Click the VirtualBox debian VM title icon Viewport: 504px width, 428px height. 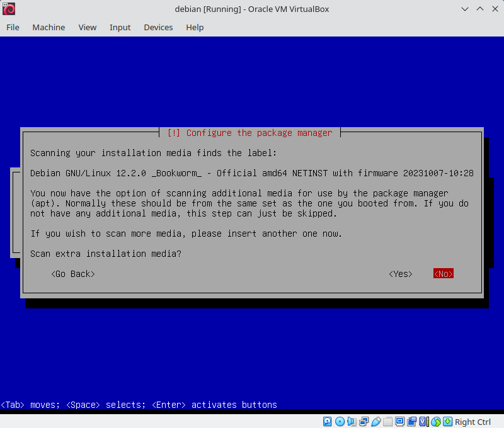pyautogui.click(x=9, y=9)
